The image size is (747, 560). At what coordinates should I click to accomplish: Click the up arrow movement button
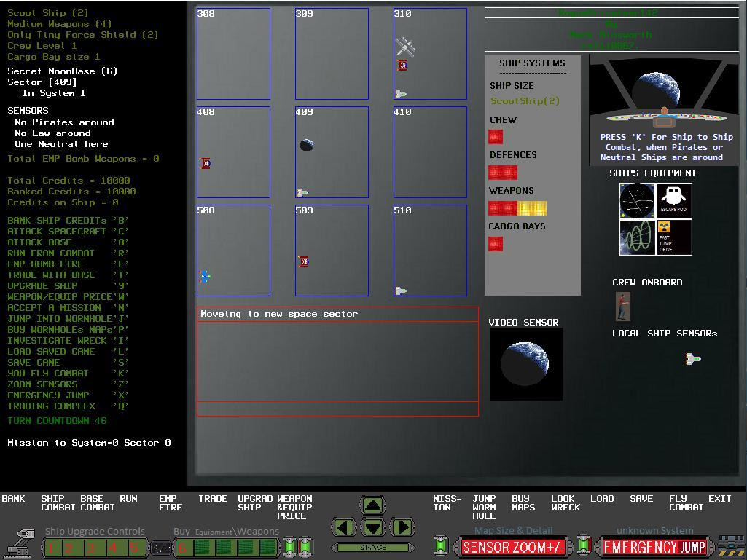coord(372,505)
